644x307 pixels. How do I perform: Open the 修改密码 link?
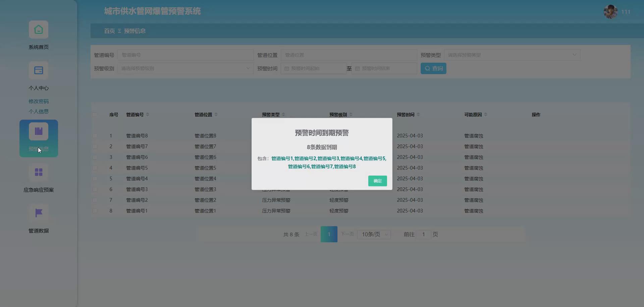[x=38, y=101]
